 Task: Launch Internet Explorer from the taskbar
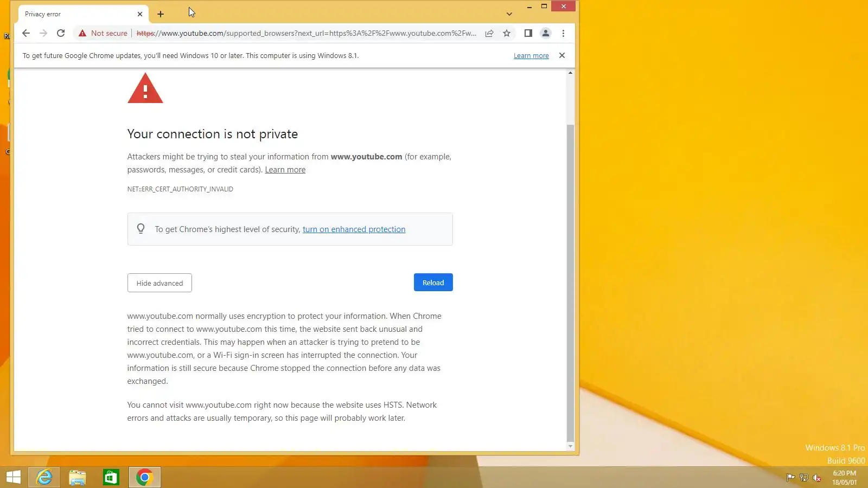[44, 477]
